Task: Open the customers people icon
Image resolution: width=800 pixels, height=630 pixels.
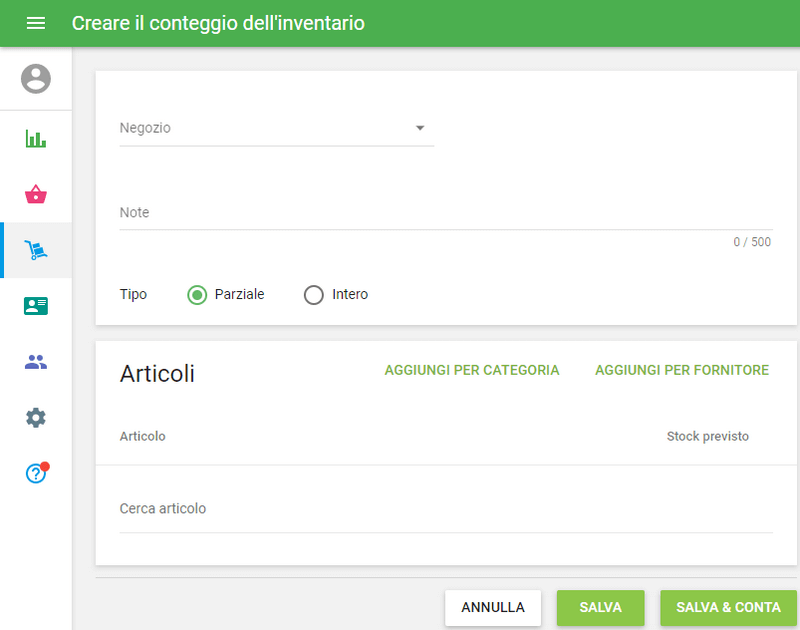Action: [36, 362]
